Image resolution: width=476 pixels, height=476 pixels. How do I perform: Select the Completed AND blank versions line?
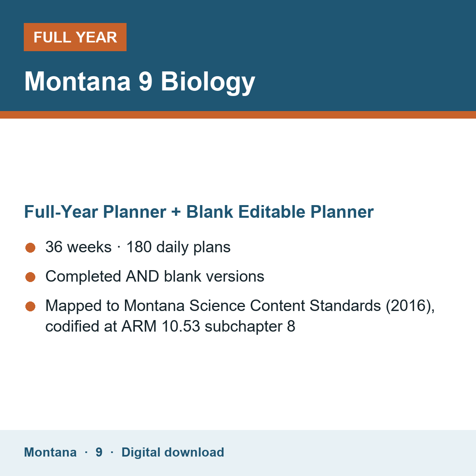[155, 276]
